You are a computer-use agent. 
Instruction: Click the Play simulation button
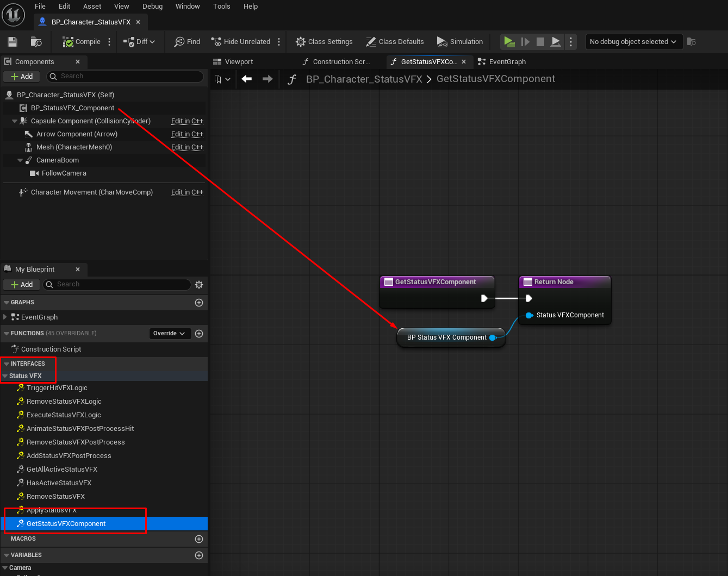(509, 42)
